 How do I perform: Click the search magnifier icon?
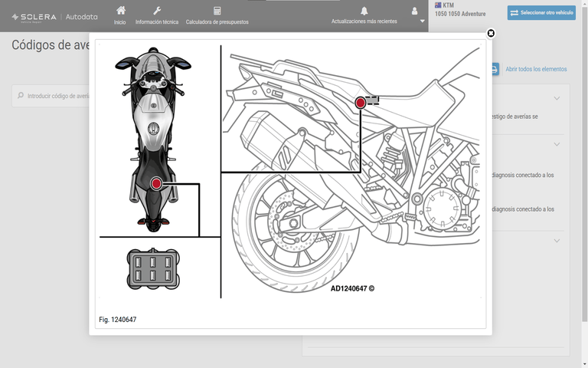click(19, 96)
